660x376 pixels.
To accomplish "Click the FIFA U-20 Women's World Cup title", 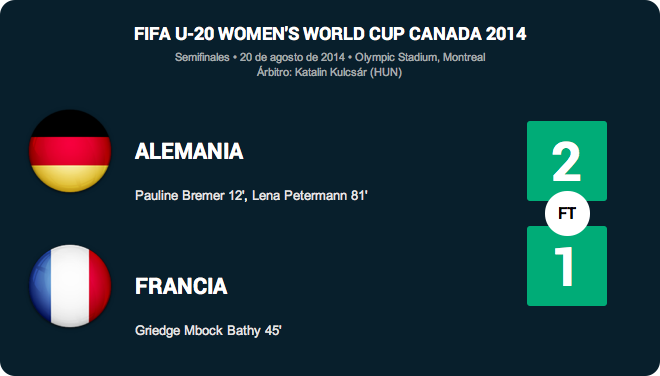I will (330, 34).
